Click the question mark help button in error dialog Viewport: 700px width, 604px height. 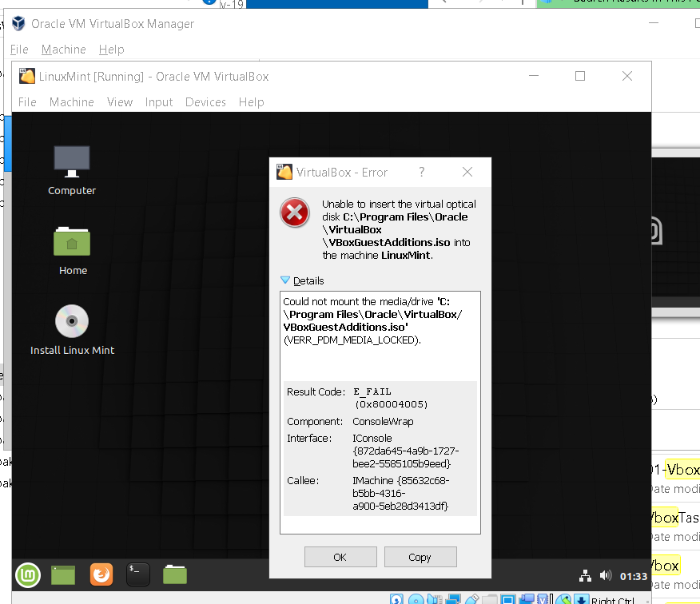click(422, 172)
